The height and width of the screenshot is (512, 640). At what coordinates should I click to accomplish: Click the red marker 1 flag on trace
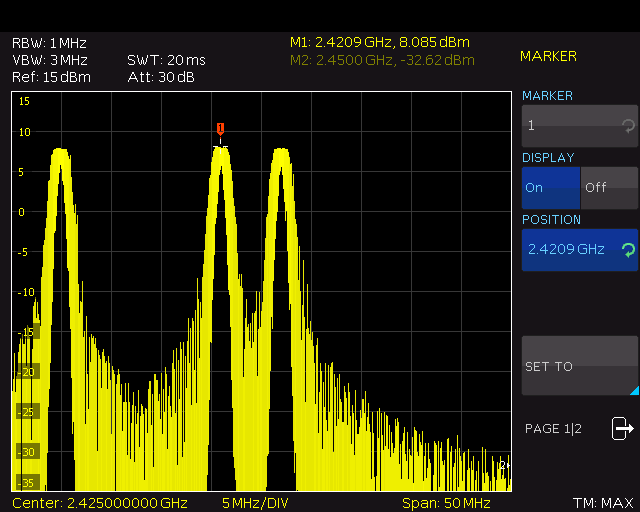point(220,129)
